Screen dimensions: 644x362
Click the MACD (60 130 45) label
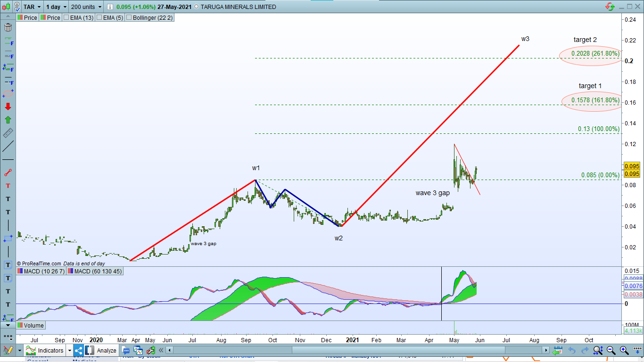pyautogui.click(x=94, y=271)
